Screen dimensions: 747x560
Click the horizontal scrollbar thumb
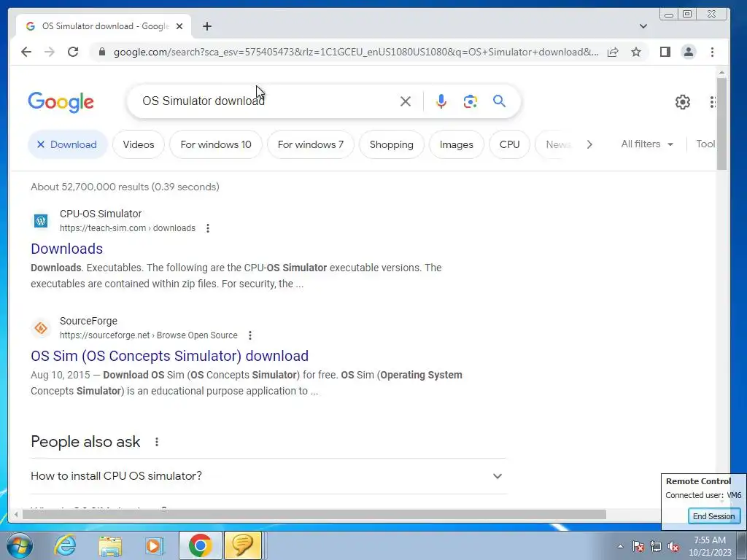314,515
